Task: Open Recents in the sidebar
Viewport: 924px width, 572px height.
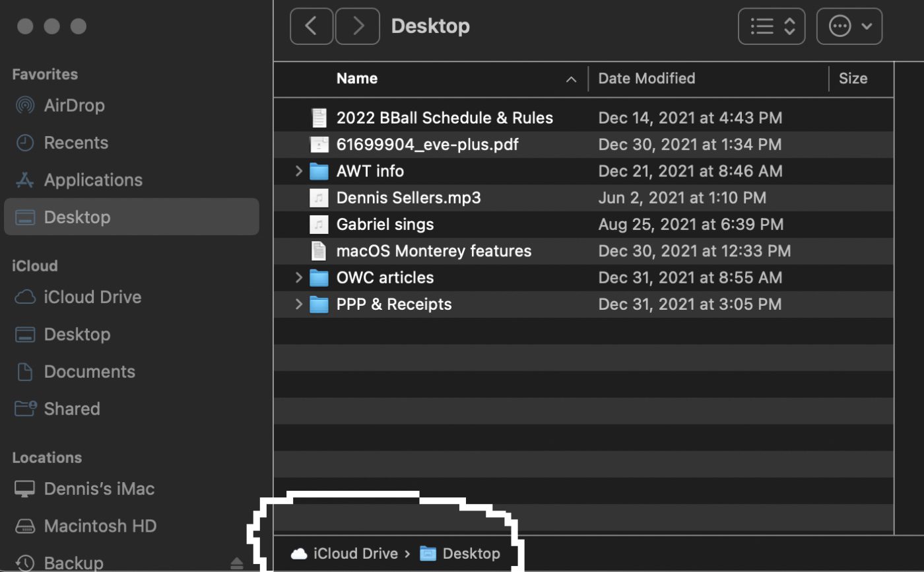Action: [75, 143]
